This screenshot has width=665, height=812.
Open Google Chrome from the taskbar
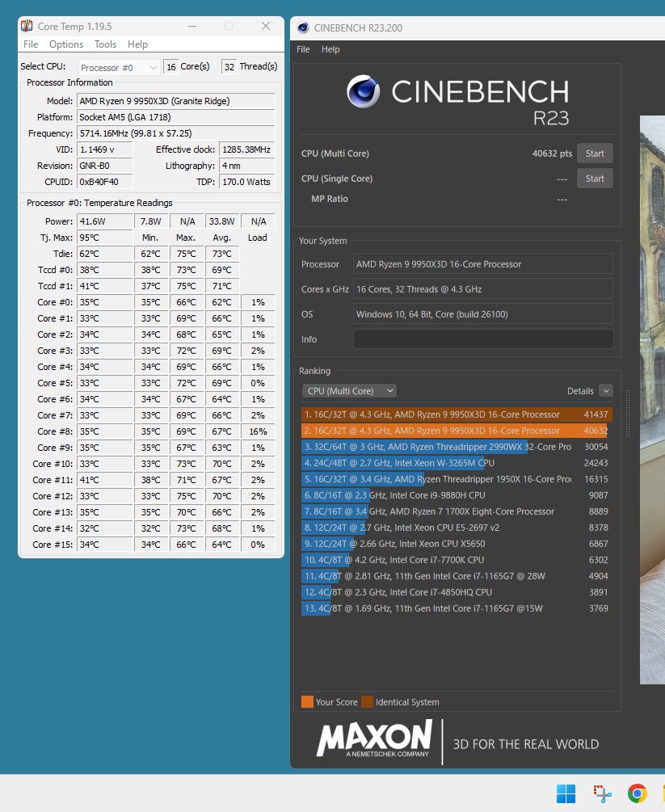[637, 793]
